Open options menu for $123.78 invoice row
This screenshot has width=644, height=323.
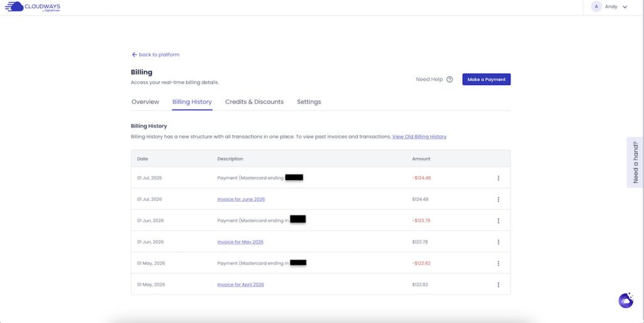pyautogui.click(x=498, y=242)
